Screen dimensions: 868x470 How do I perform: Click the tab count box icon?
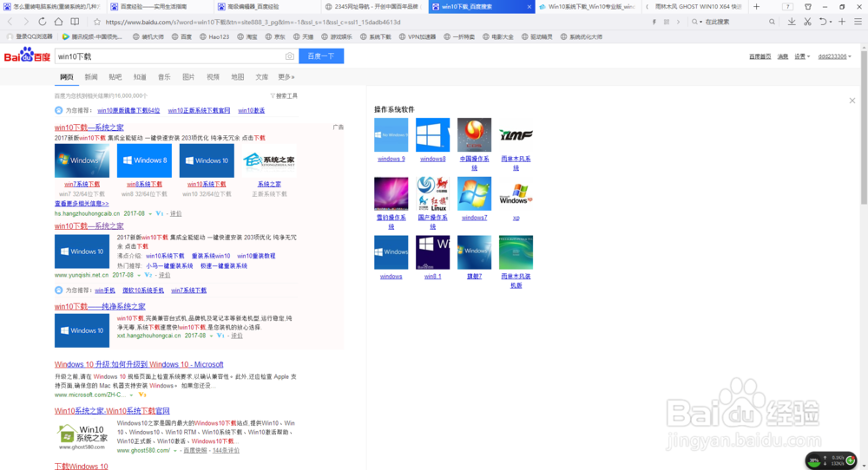787,7
